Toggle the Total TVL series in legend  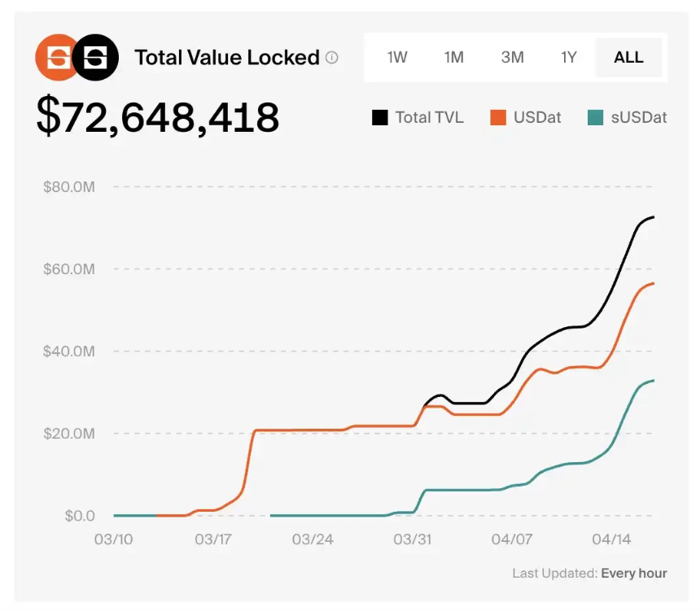coord(429,117)
